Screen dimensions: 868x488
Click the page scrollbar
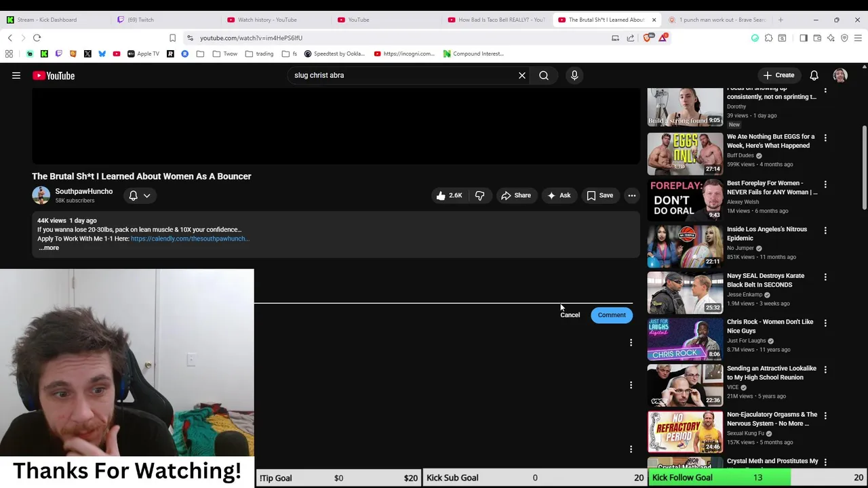click(864, 167)
